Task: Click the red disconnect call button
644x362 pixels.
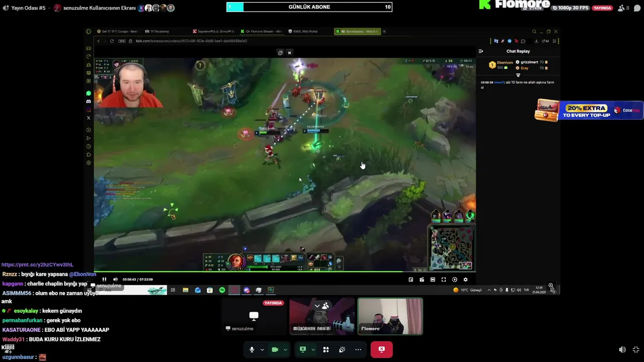Action: (x=381, y=349)
